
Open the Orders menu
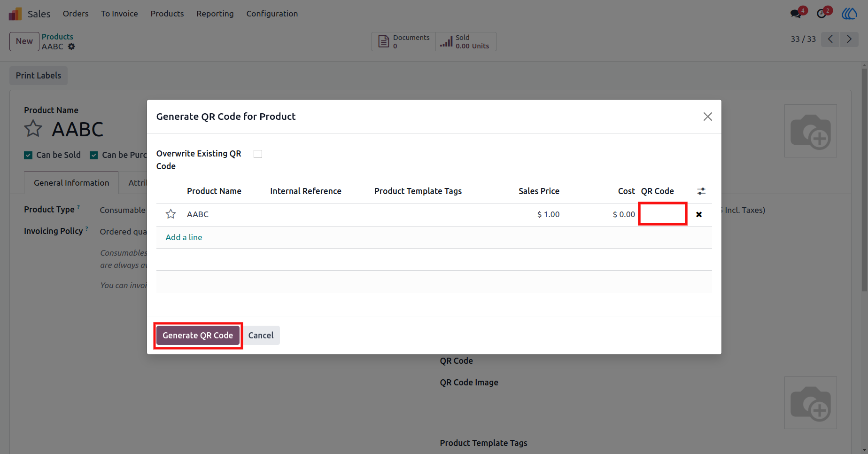click(76, 14)
